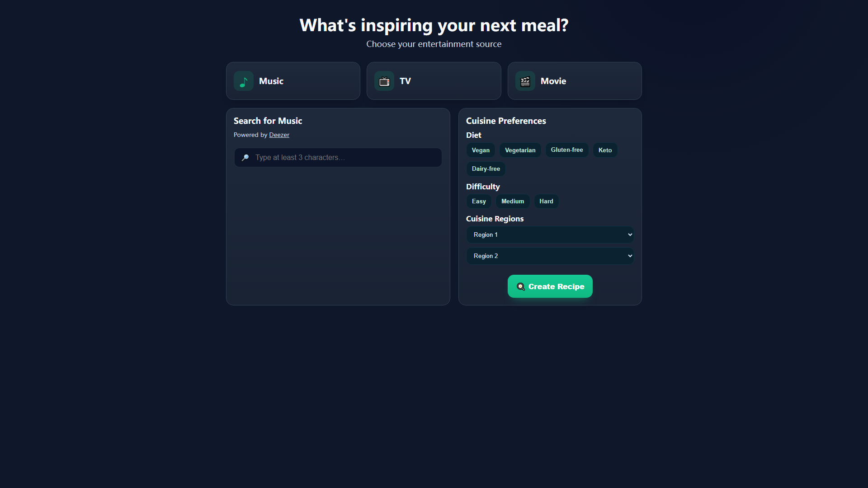Open the Region 1 dropdown
Image resolution: width=868 pixels, height=488 pixels.
pyautogui.click(x=550, y=235)
